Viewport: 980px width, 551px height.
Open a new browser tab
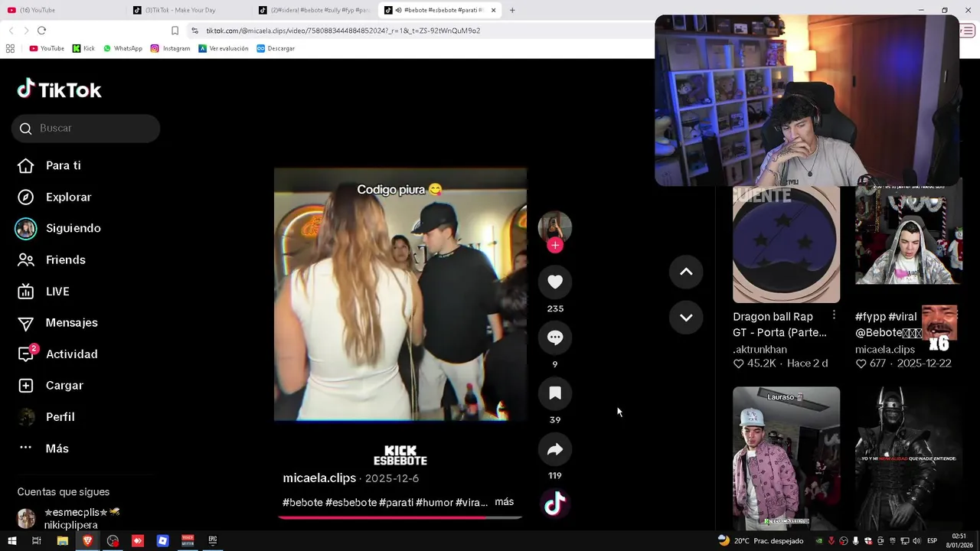512,10
